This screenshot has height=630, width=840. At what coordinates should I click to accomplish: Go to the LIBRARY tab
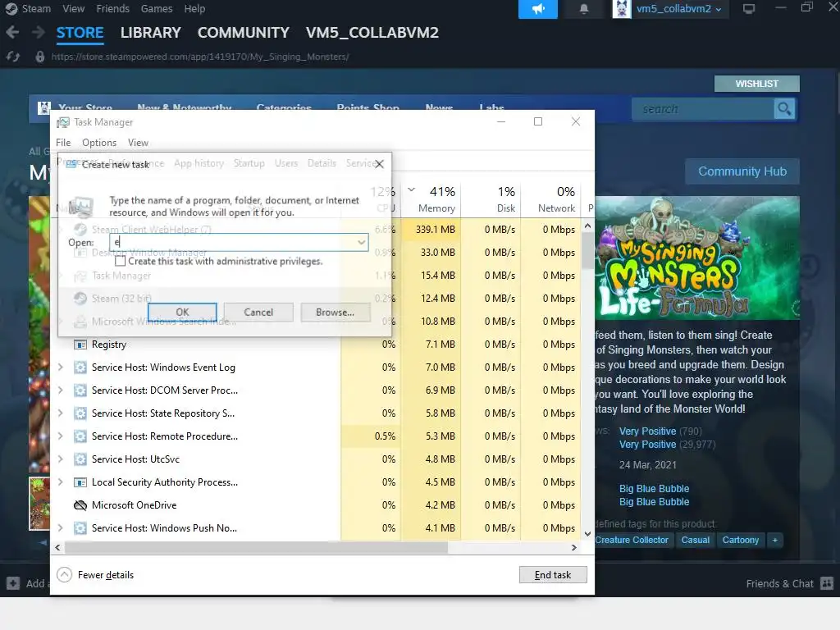pos(151,33)
